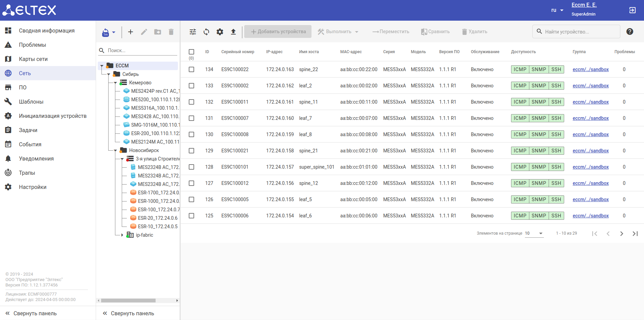Expand the ip-fabric tree node

coord(122,235)
